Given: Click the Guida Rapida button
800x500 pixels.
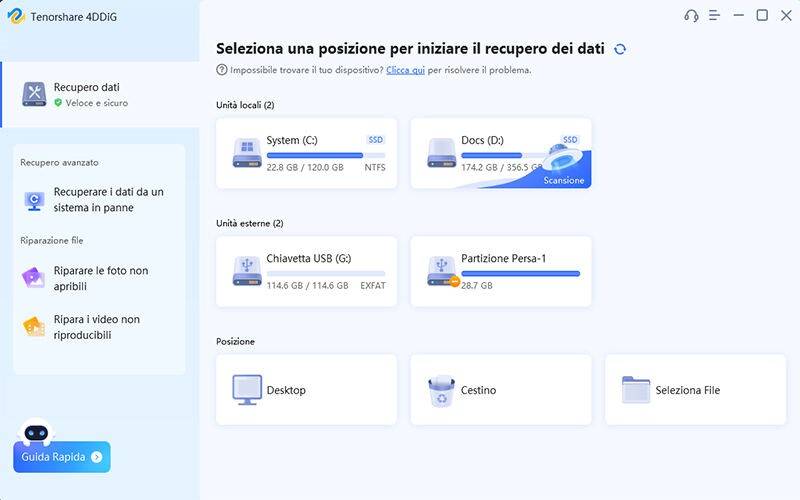Looking at the screenshot, I should 62,457.
